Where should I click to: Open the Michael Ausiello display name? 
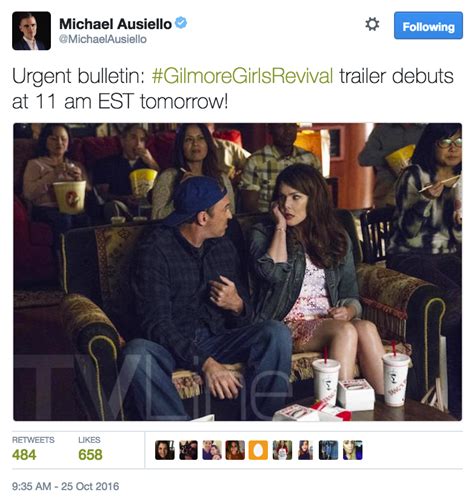pos(115,24)
